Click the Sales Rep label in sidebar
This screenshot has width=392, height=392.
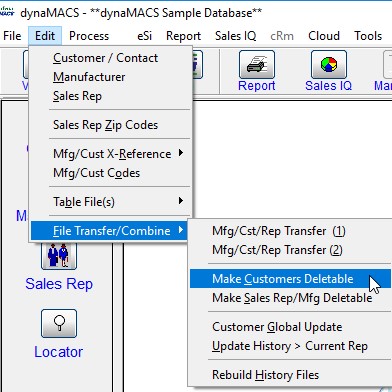59,284
